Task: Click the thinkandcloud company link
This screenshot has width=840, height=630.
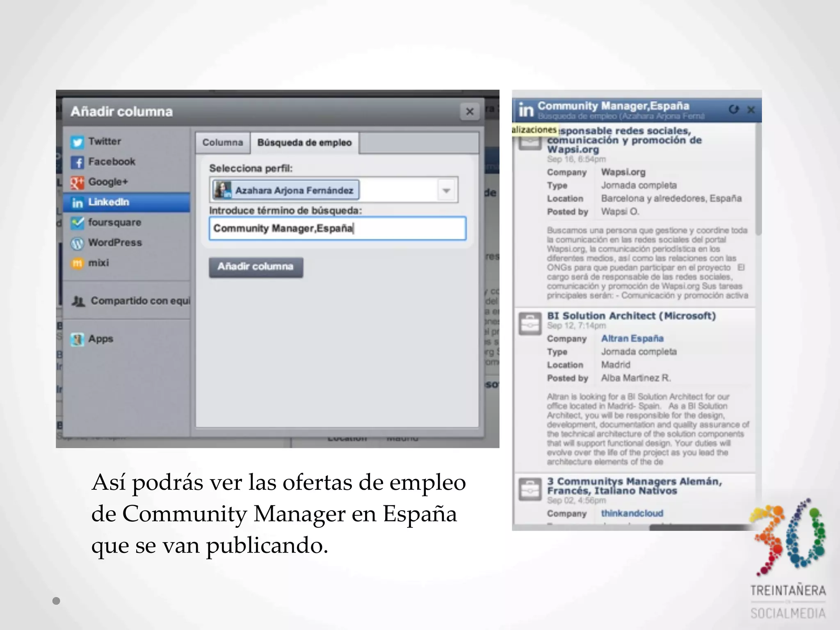Action: tap(632, 514)
